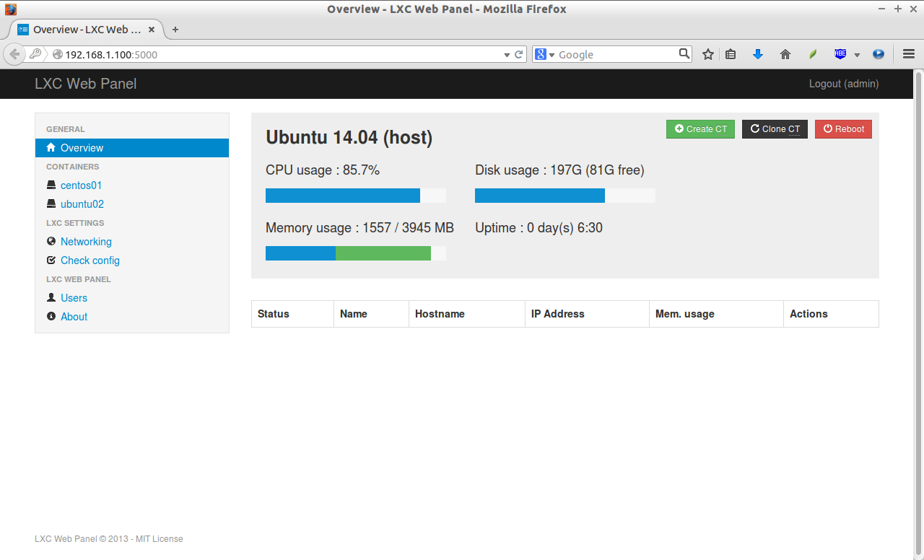
Task: Open the Users page
Action: point(74,298)
